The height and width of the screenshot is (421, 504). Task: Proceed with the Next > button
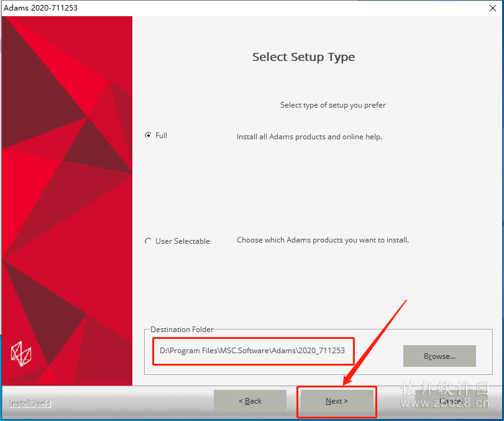337,401
